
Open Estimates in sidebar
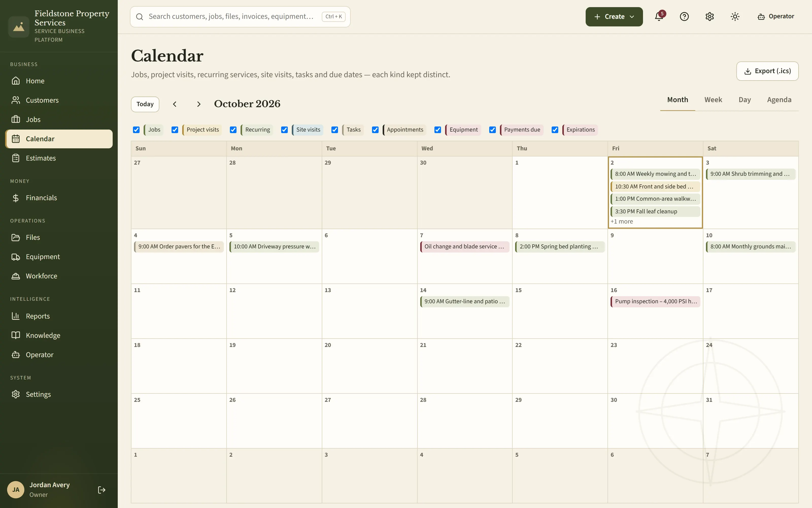(59, 158)
